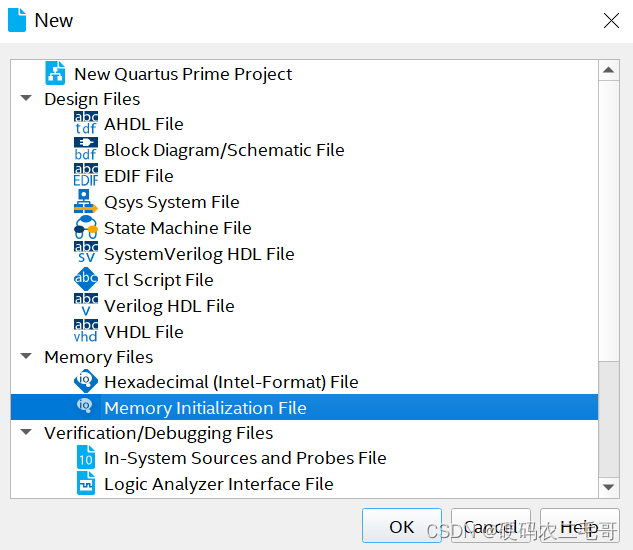Click the Logic Analyzer Interface File icon

[x=86, y=483]
